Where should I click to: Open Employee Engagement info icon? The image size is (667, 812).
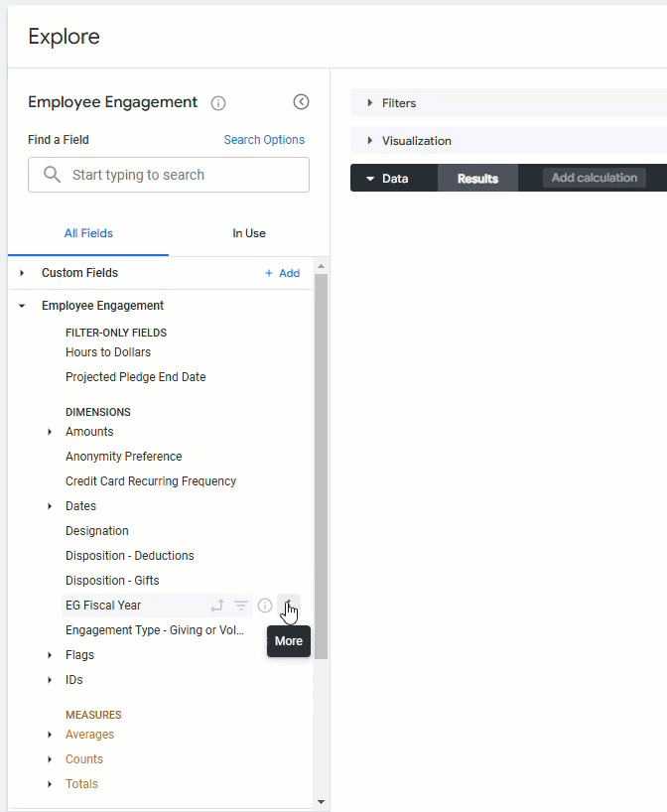click(218, 103)
